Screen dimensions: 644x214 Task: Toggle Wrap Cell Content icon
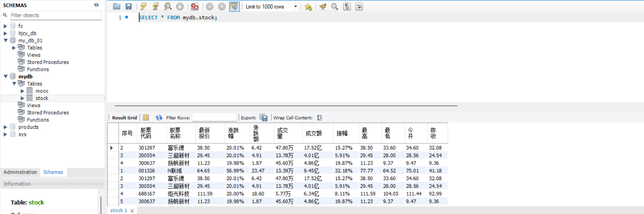319,117
